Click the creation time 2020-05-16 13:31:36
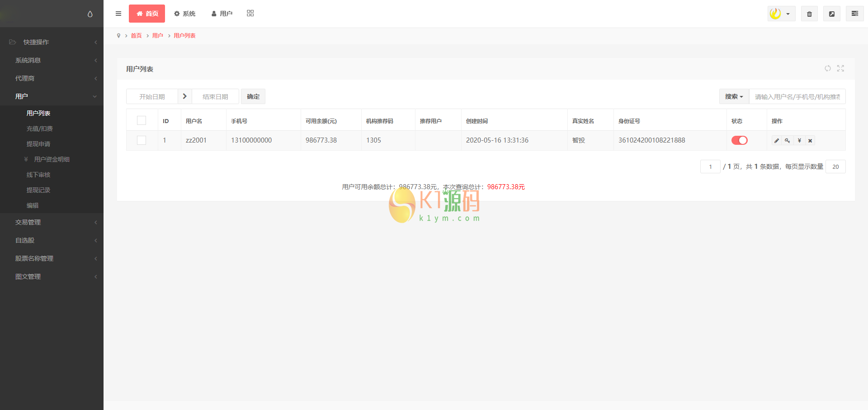This screenshot has height=410, width=868. 497,140
